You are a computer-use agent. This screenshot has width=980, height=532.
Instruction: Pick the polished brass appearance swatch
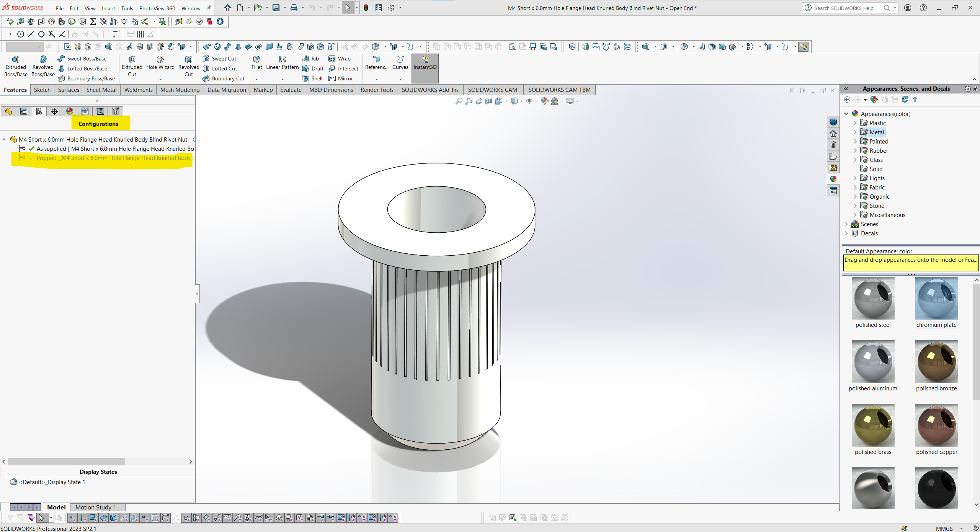coord(873,426)
